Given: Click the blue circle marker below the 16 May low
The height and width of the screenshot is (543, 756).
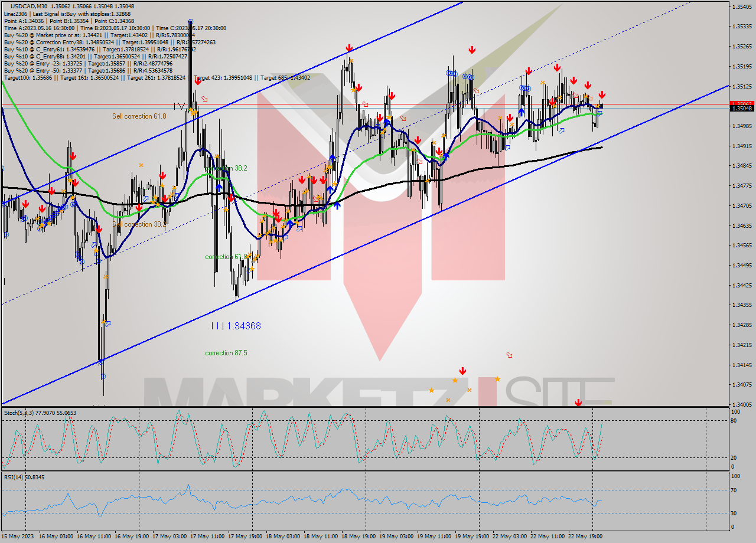Looking at the screenshot, I should [x=103, y=376].
